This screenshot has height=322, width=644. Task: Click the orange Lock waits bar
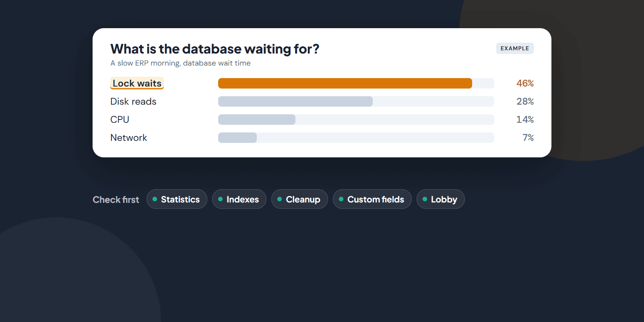click(345, 83)
